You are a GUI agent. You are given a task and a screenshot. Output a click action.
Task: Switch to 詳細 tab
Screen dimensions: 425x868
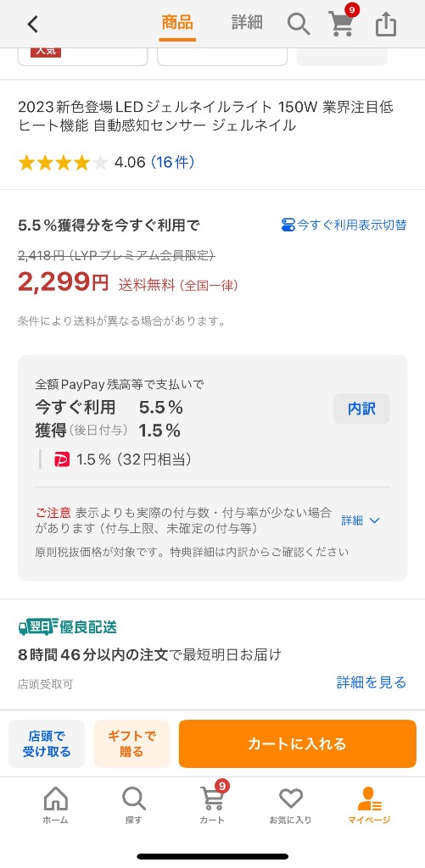pyautogui.click(x=247, y=23)
